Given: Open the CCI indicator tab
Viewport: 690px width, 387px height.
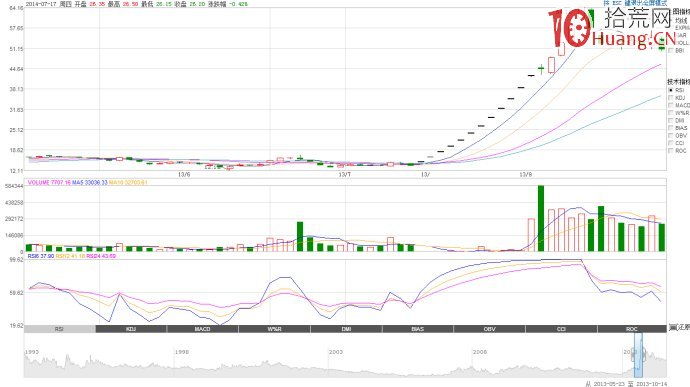Looking at the screenshot, I should pos(561,329).
